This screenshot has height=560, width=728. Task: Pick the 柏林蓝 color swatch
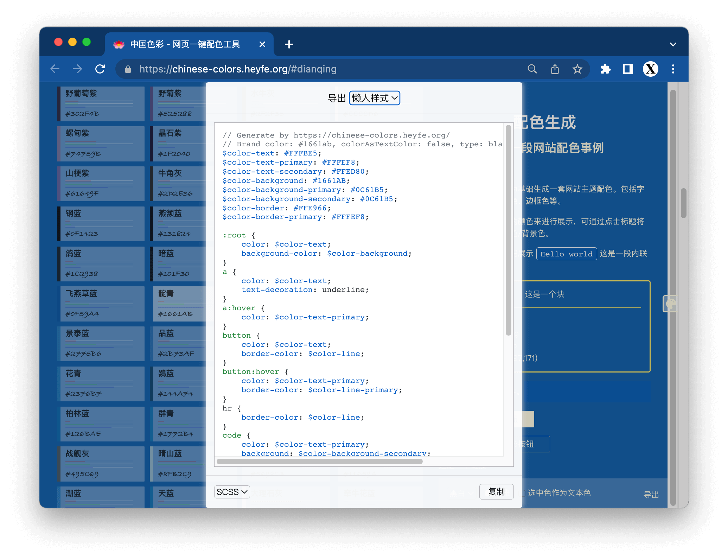[101, 424]
